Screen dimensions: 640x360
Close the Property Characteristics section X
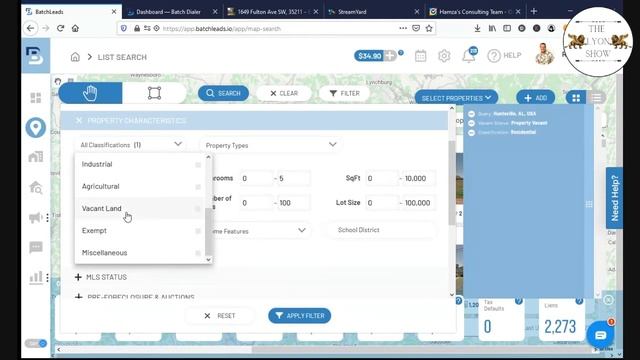[x=79, y=120]
